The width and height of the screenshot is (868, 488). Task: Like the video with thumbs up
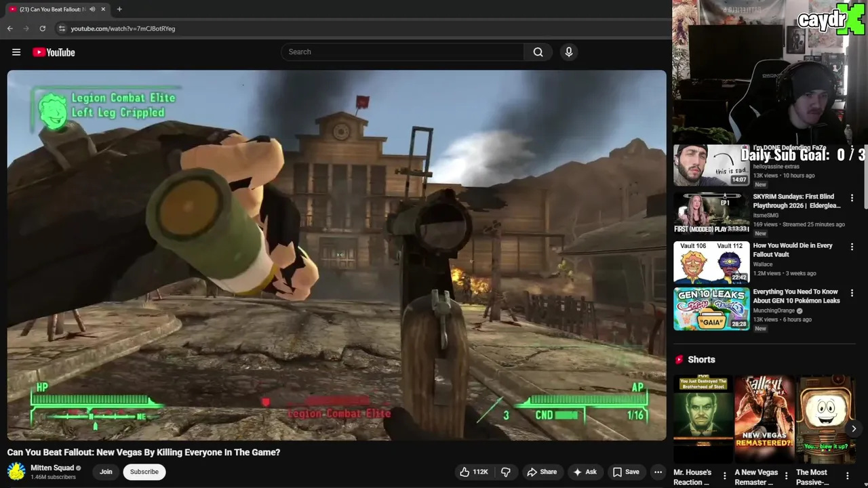click(473, 472)
